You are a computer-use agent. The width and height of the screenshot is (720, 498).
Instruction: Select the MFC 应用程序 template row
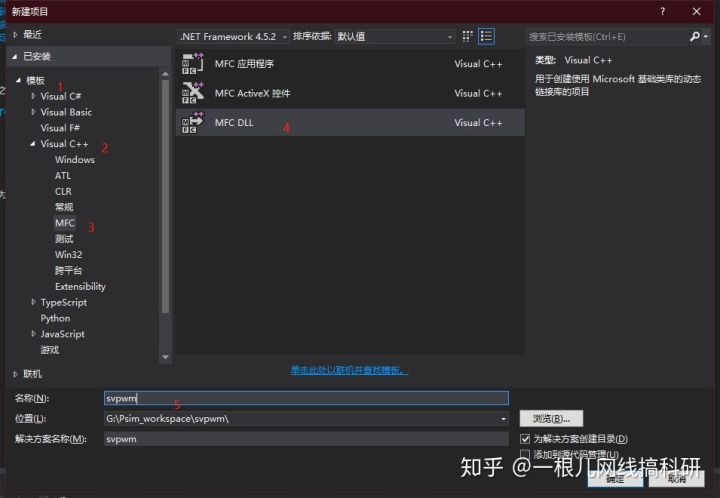(350, 64)
